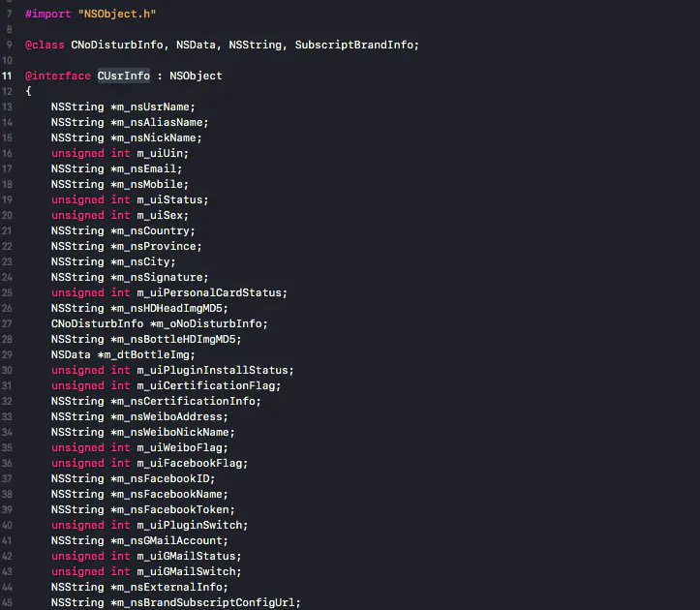The height and width of the screenshot is (610, 700).
Task: Click the #import "NSObject.h" line
Action: (91, 14)
